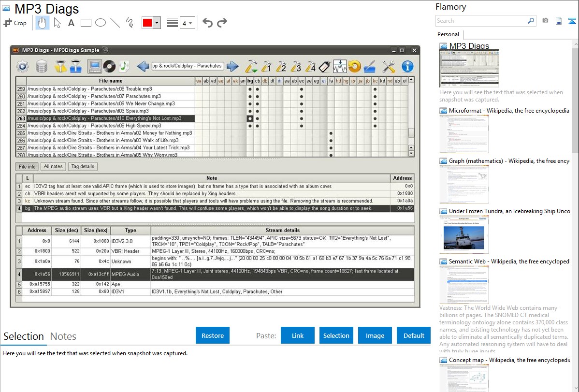Open the Concept map Wikipedia snapshot
The height and width of the screenshot is (392, 579).
[x=464, y=378]
